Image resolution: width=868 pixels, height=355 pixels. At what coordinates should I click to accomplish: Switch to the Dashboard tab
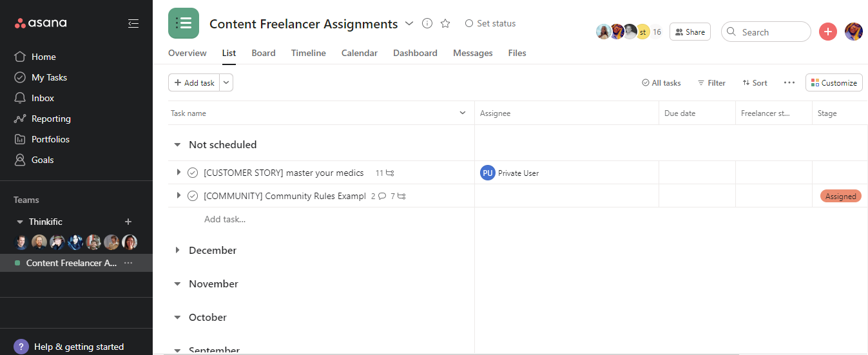[x=415, y=53]
